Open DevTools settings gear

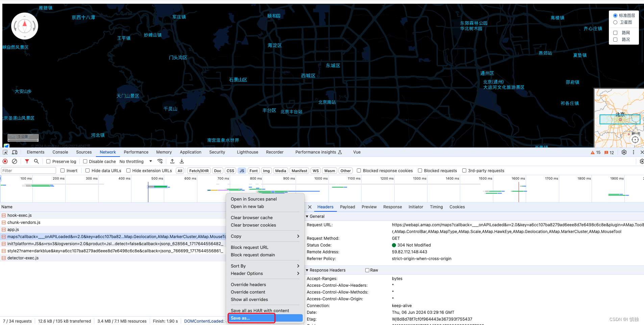click(624, 152)
